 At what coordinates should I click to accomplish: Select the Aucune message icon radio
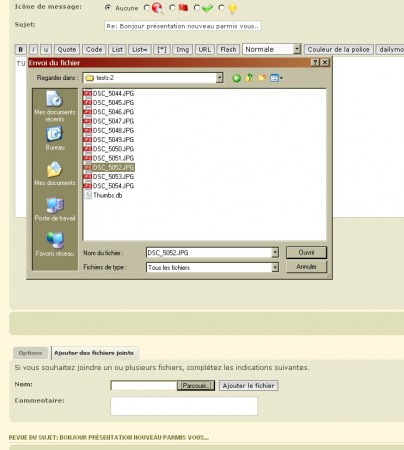108,7
